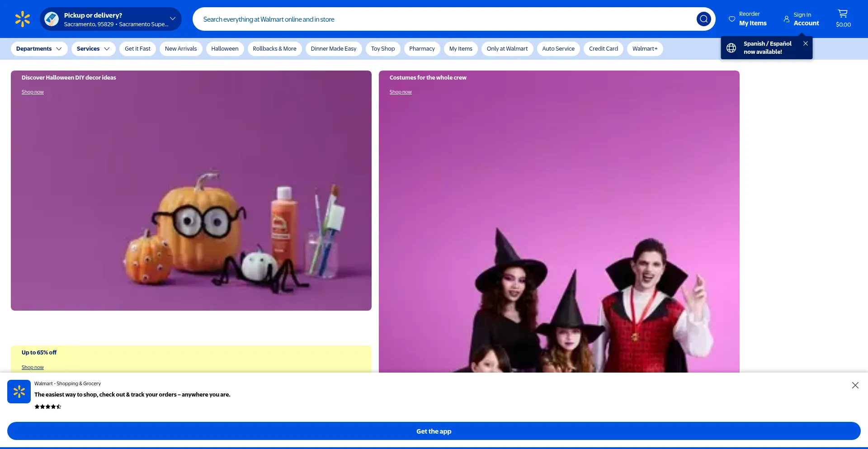
Task: Click the globe language icon
Action: click(x=731, y=48)
